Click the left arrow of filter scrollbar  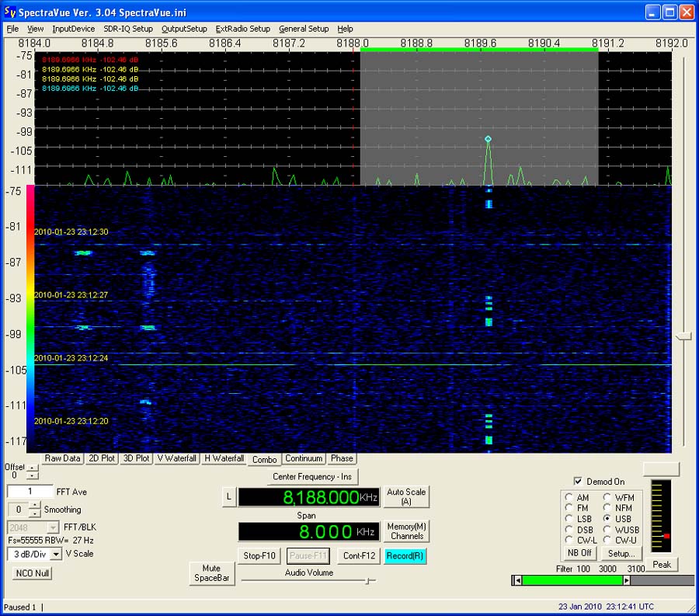[x=517, y=580]
